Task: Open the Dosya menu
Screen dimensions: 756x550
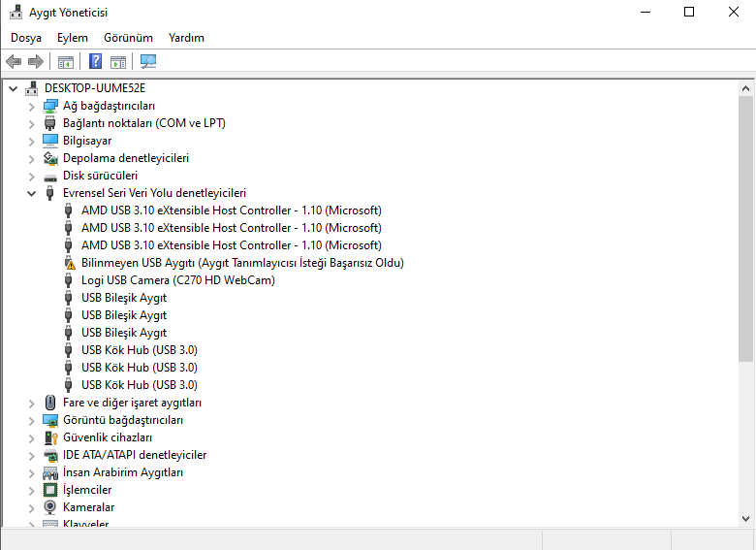Action: [26, 38]
